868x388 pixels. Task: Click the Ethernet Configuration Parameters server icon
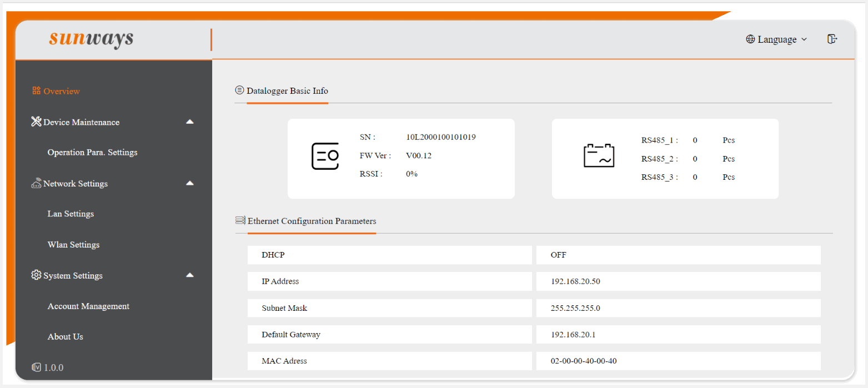pyautogui.click(x=240, y=220)
